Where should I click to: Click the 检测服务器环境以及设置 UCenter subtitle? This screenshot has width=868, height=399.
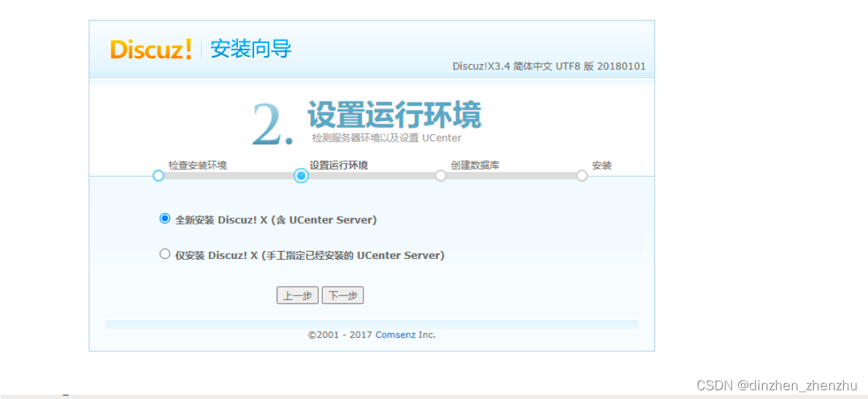pos(386,138)
